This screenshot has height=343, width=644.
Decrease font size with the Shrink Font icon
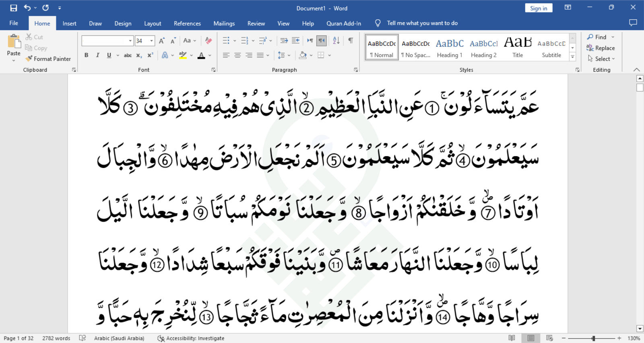coord(173,41)
